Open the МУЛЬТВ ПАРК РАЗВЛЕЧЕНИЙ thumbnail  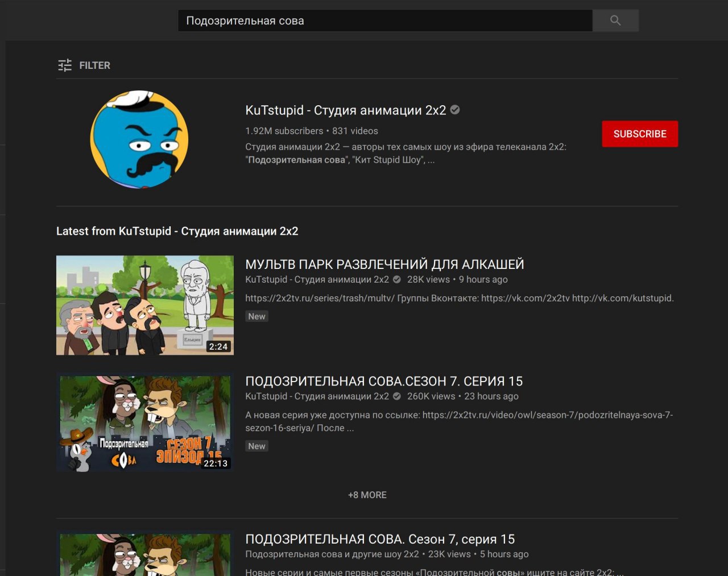pyautogui.click(x=145, y=305)
